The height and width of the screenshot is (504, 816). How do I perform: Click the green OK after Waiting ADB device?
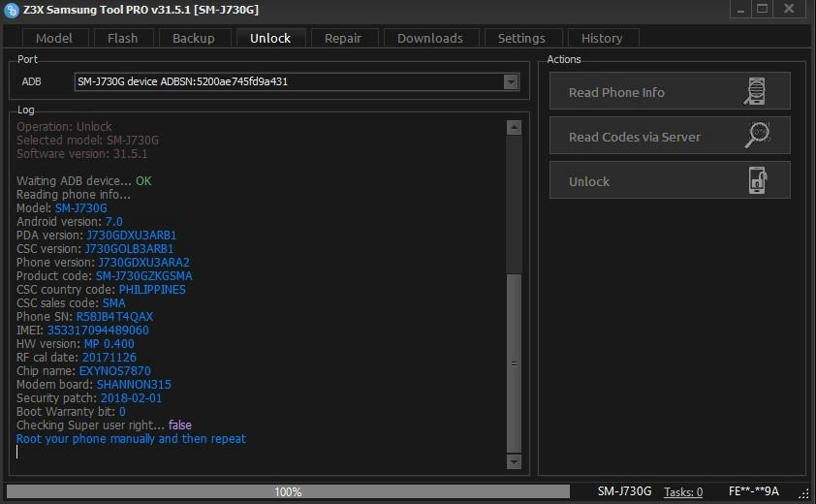click(143, 180)
